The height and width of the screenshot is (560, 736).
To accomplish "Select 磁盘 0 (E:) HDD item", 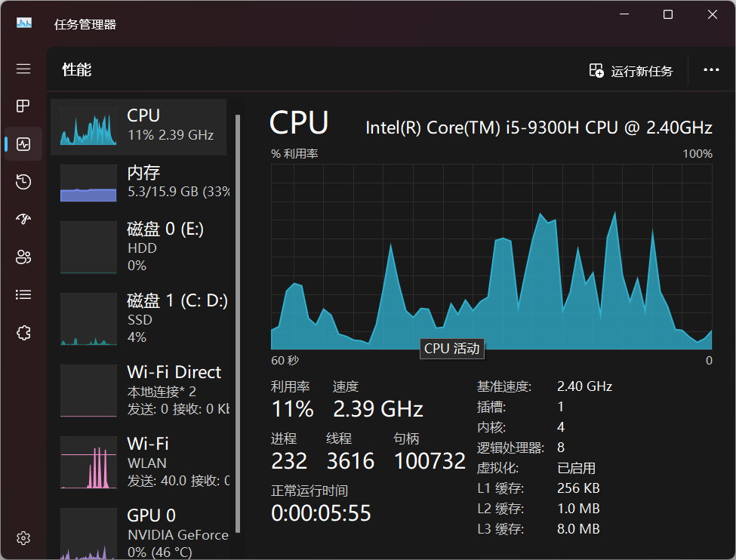I will (x=139, y=248).
